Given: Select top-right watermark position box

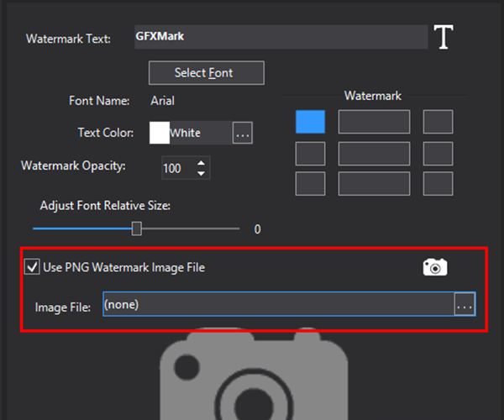Looking at the screenshot, I should point(438,122).
